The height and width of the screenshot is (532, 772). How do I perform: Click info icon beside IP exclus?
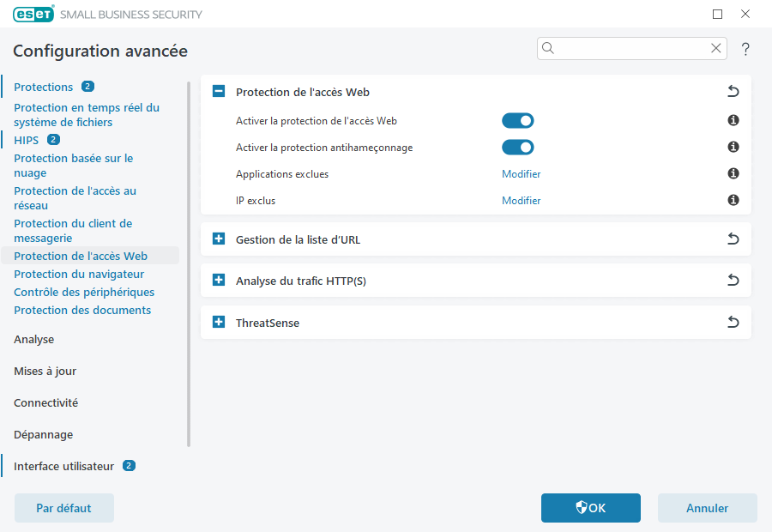(733, 201)
